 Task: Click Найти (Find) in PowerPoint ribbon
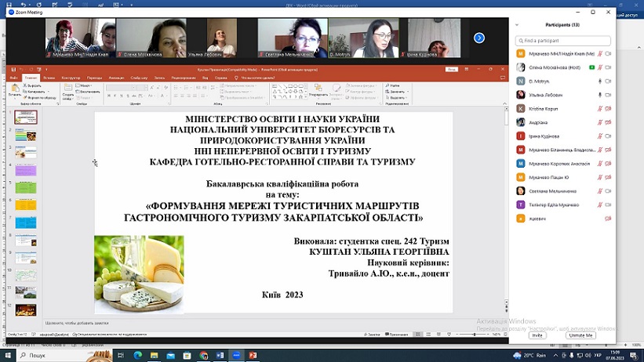click(393, 85)
